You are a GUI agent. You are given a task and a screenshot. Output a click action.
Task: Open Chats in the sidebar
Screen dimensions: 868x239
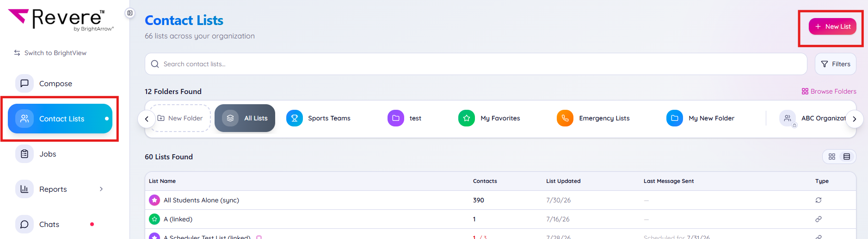click(60, 224)
